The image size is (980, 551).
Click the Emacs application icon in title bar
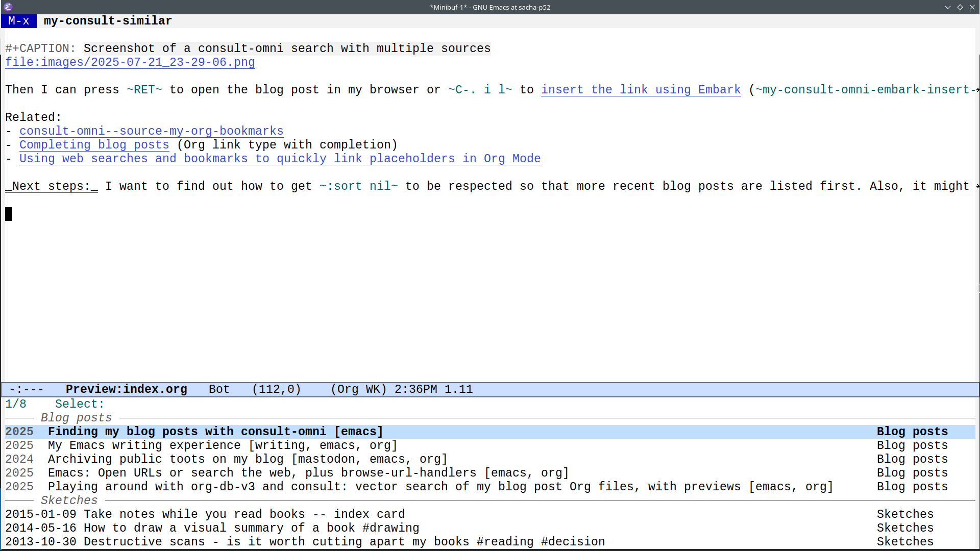[8, 7]
